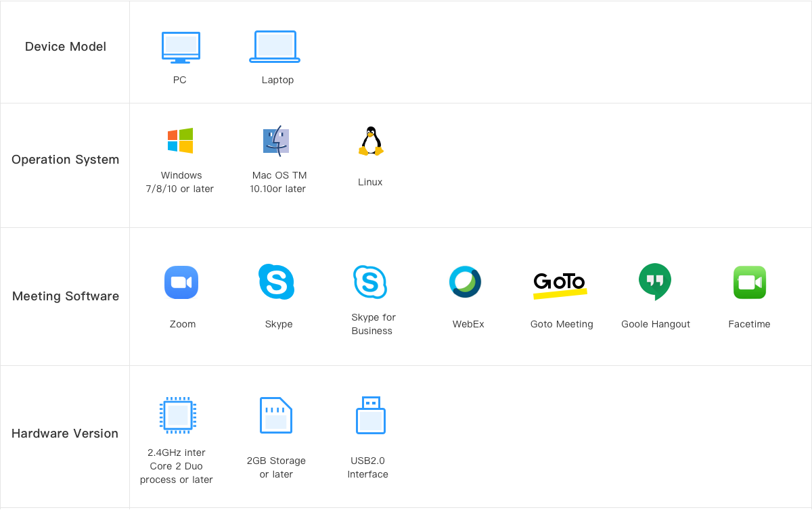The width and height of the screenshot is (812, 510).
Task: Click the Linux penguin icon
Action: [x=370, y=141]
